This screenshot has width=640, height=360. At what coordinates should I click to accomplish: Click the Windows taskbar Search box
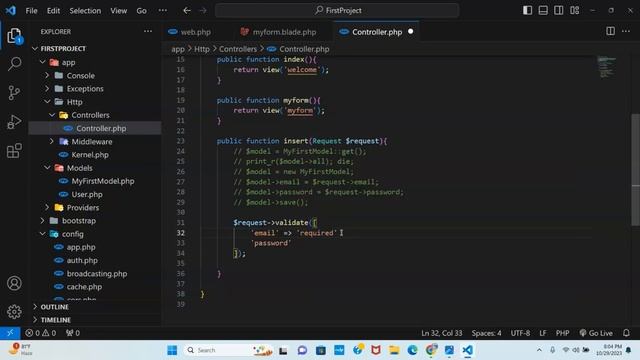229,350
